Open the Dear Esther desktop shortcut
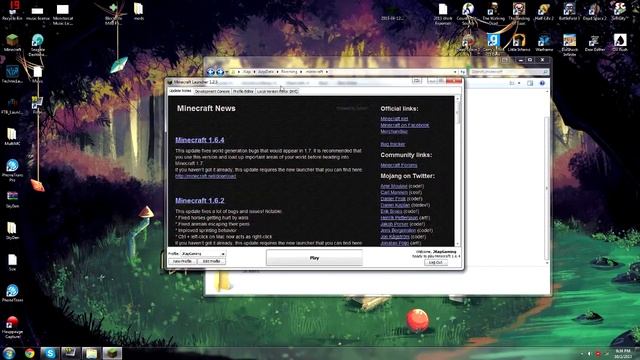The height and width of the screenshot is (360, 640). pyautogui.click(x=594, y=42)
